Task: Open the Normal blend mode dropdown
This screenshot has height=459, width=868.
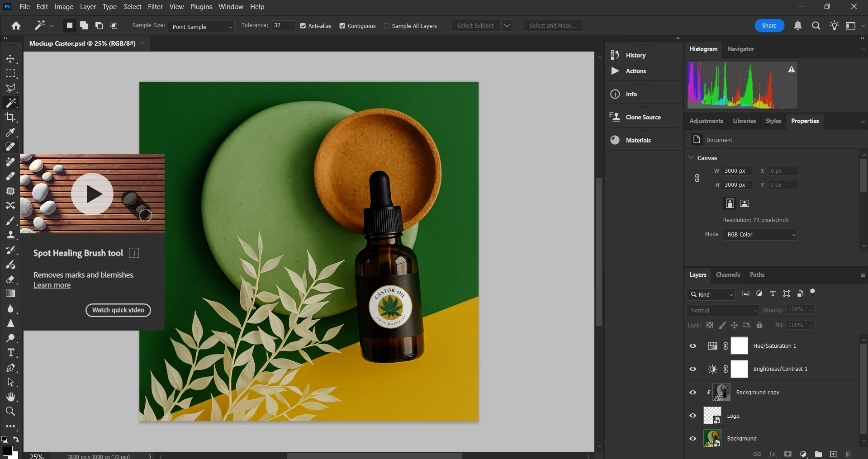Action: (722, 310)
